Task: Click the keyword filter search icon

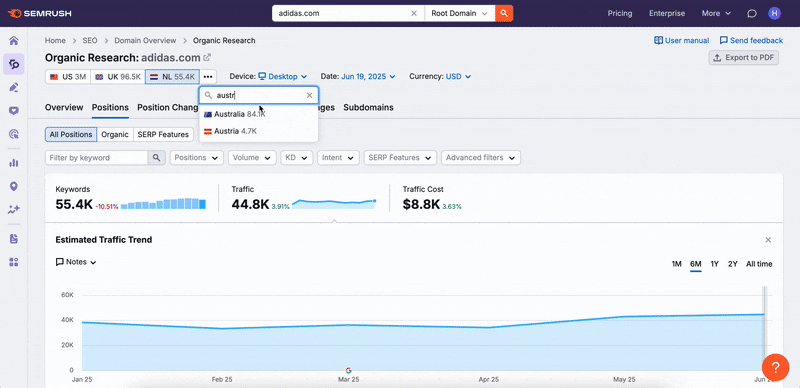Action: click(x=157, y=158)
